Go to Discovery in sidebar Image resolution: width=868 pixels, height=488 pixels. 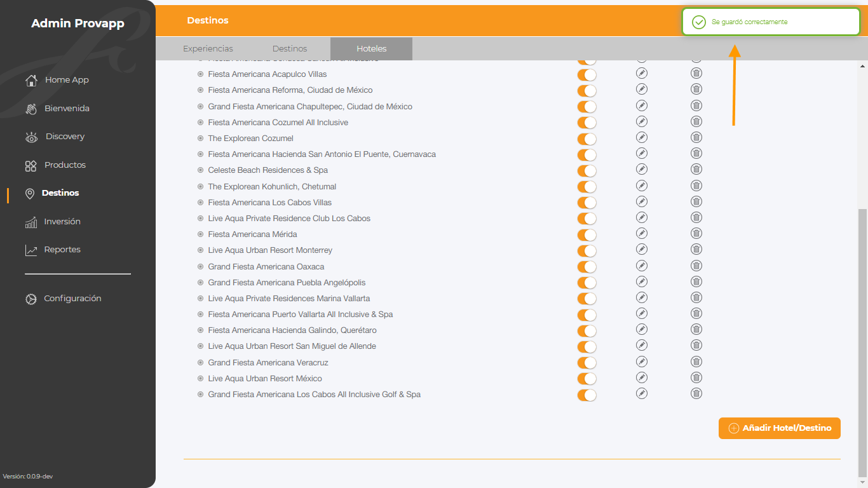click(54, 137)
